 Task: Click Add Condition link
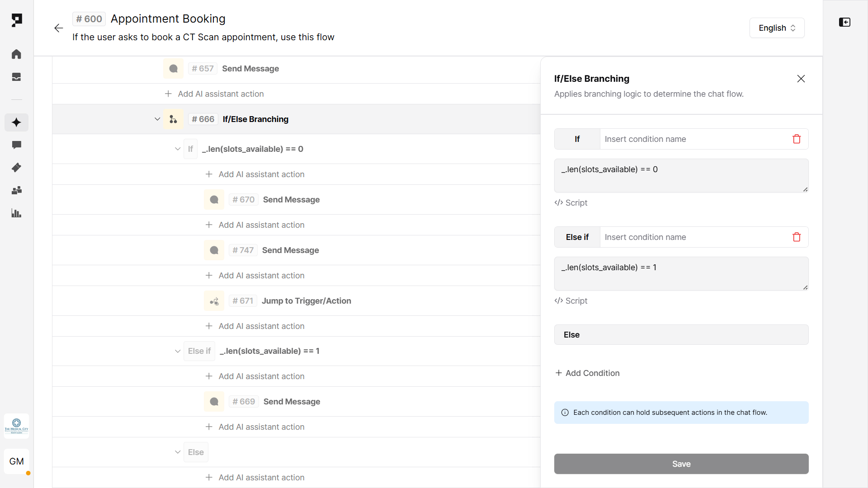click(587, 373)
